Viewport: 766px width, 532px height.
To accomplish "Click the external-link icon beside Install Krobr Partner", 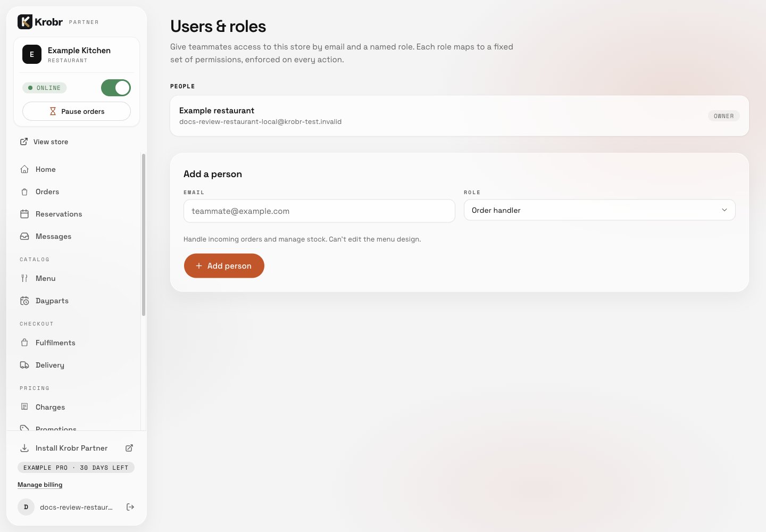I will pyautogui.click(x=129, y=448).
